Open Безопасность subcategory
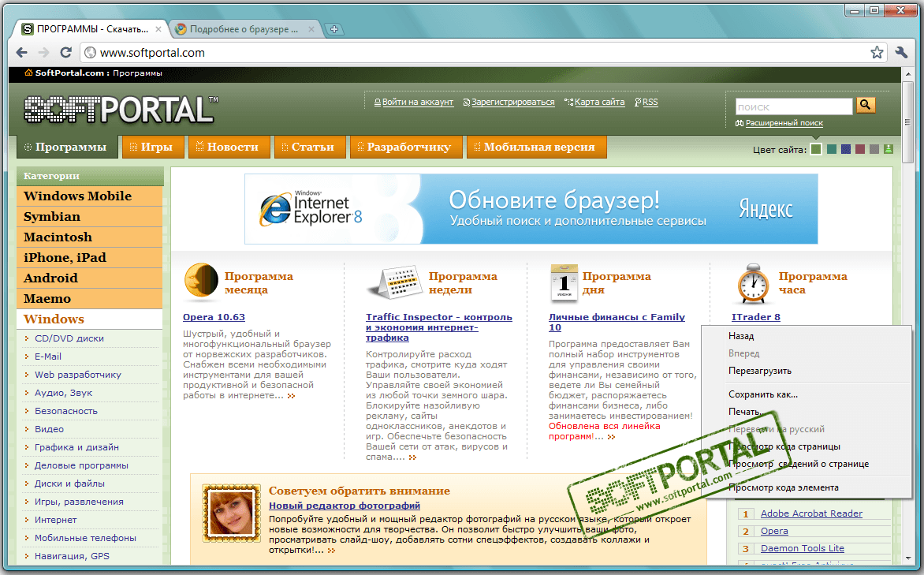This screenshot has width=924, height=575. point(66,411)
